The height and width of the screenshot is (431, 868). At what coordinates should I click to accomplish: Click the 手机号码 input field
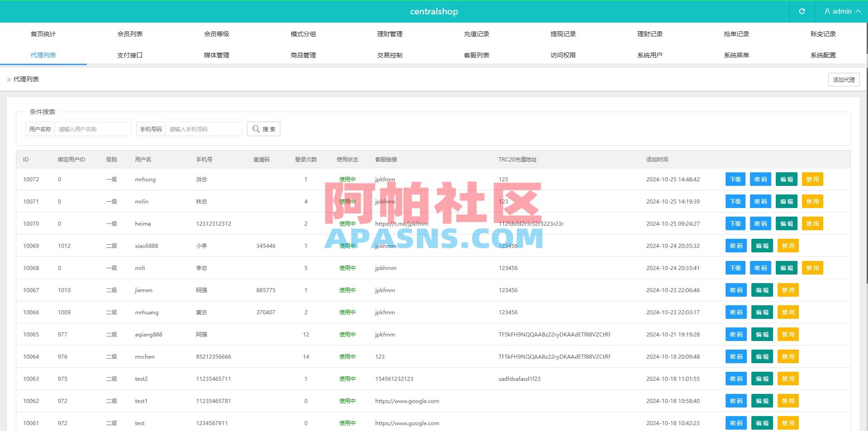204,129
